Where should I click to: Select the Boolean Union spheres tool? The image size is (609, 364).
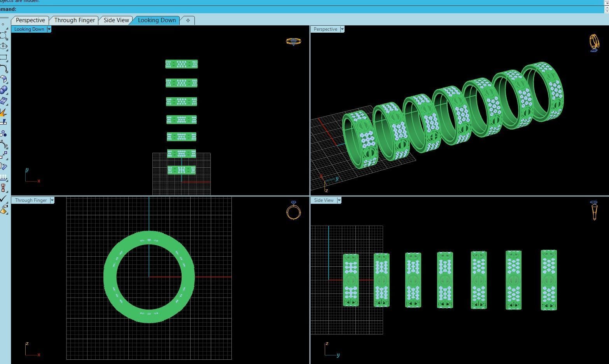pyautogui.click(x=3, y=90)
